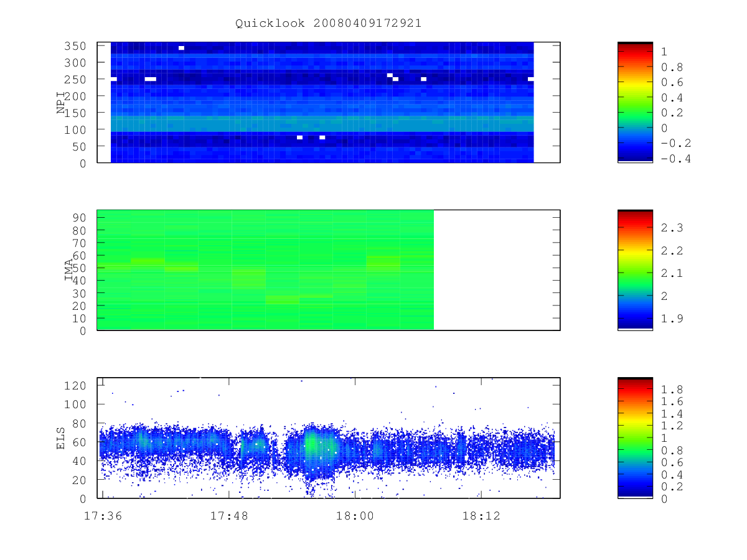Click the 1.8 label on ELS colorbar
The width and height of the screenshot is (747, 560).
[x=672, y=390]
